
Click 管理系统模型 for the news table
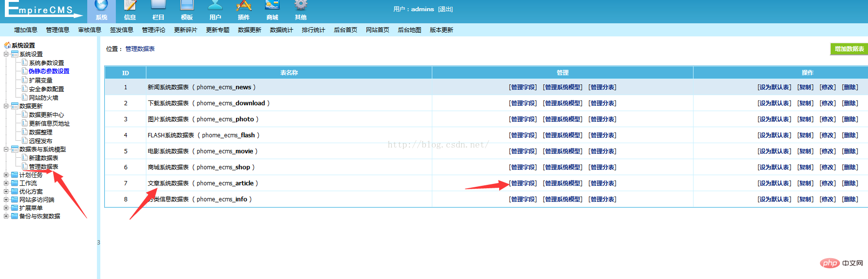(563, 87)
